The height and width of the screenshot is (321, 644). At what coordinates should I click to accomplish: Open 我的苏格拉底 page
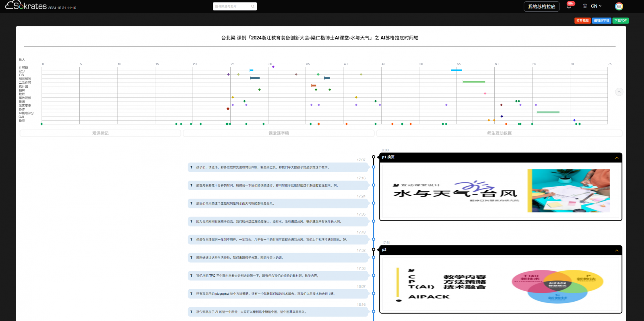(541, 6)
